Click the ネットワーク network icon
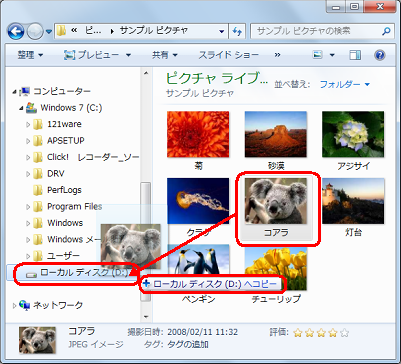The height and width of the screenshot is (364, 401). 25,305
